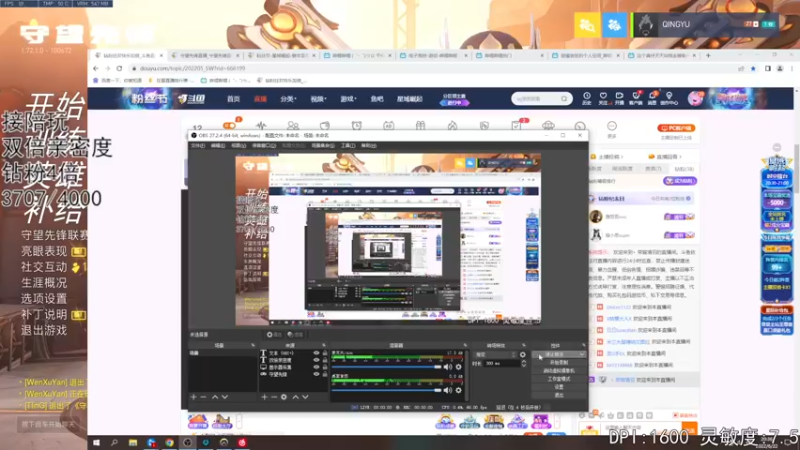Open OBS Studio taskbar icon

coord(188,442)
